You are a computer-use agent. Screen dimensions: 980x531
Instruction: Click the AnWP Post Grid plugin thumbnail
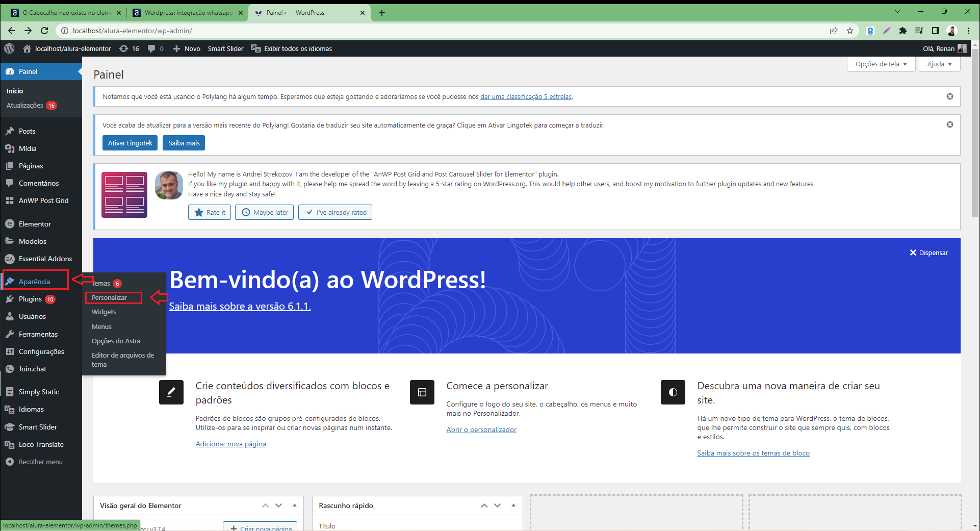click(x=124, y=195)
